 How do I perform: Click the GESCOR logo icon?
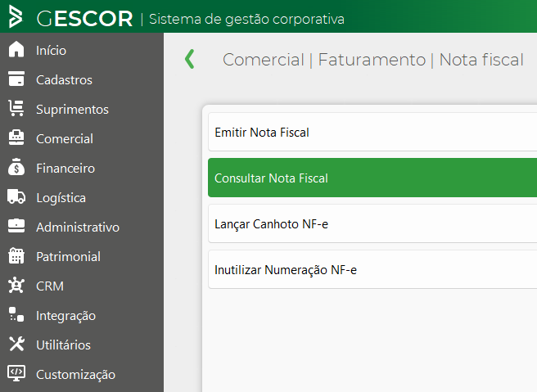tap(15, 16)
